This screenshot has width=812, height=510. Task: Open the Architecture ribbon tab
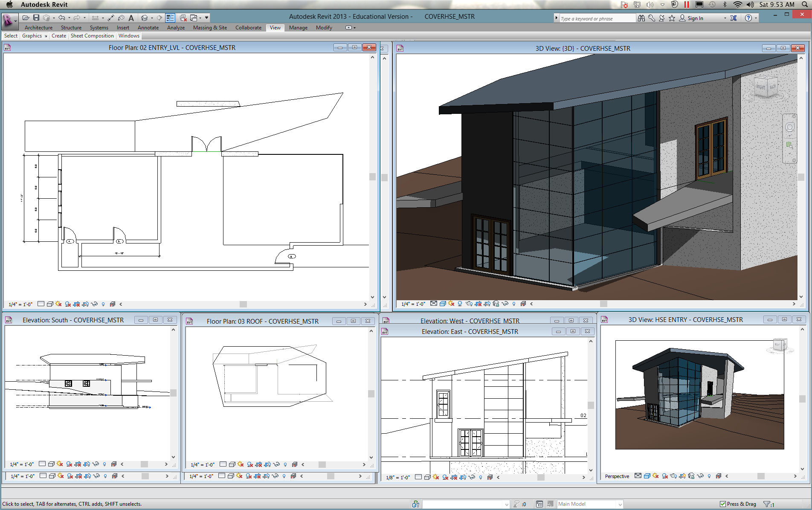click(38, 28)
